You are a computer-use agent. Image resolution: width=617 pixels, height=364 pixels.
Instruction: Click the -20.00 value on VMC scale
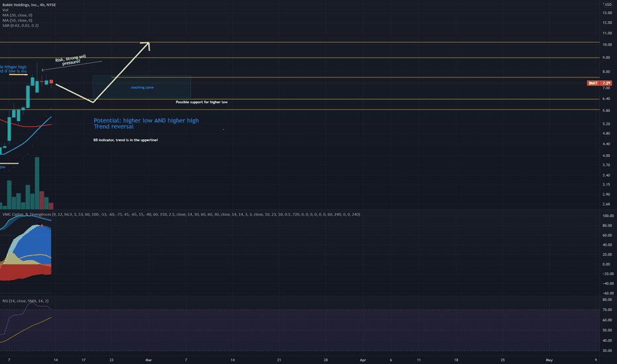point(608,273)
